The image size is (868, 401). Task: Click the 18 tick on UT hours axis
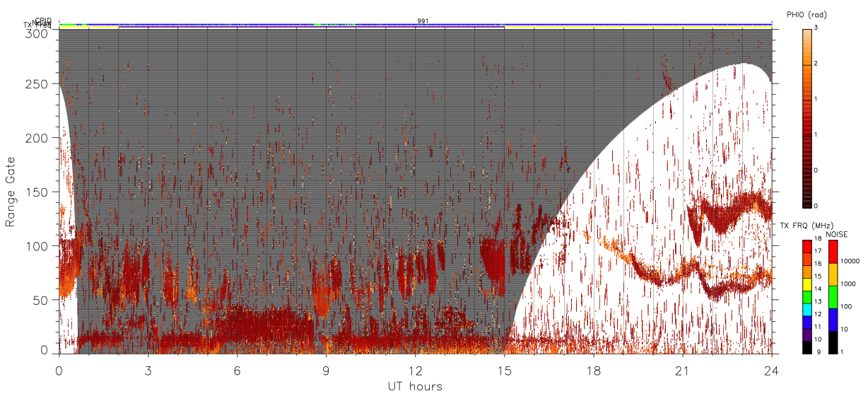tap(594, 370)
